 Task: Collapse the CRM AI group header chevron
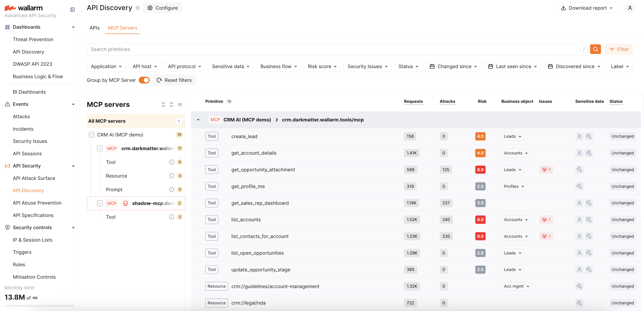198,120
